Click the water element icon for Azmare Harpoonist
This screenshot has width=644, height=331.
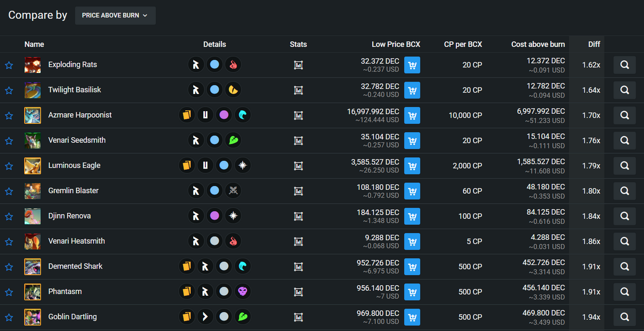[x=243, y=115]
